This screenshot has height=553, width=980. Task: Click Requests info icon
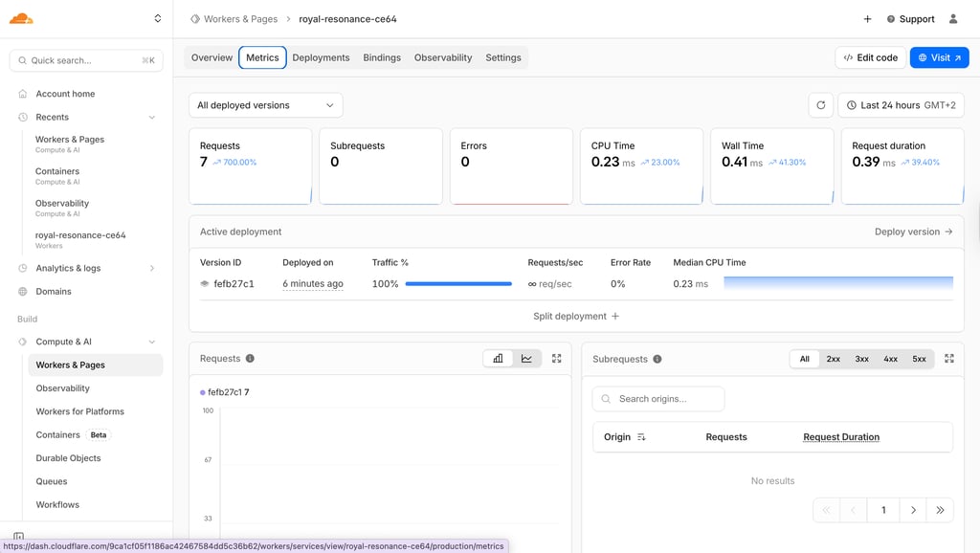[x=250, y=359]
